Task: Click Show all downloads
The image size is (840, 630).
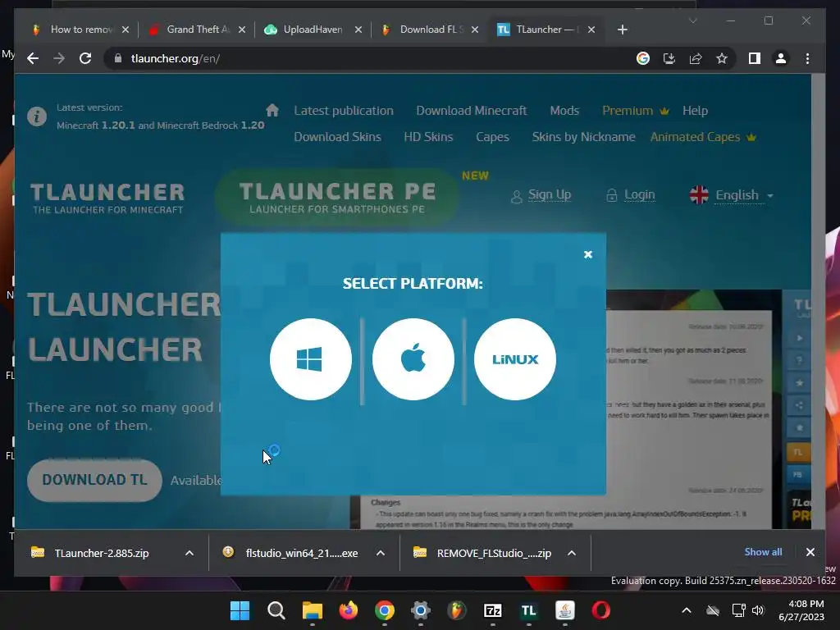Action: click(x=763, y=552)
